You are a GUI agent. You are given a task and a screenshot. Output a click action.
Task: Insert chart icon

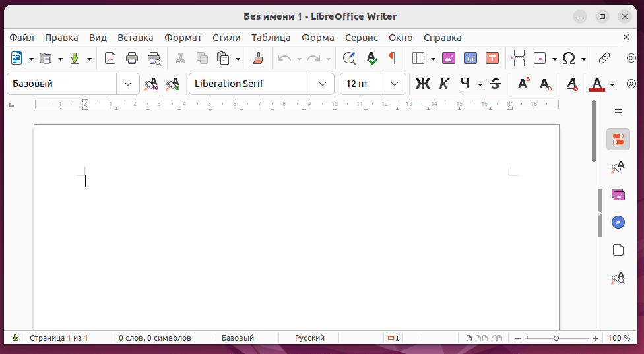(470, 58)
